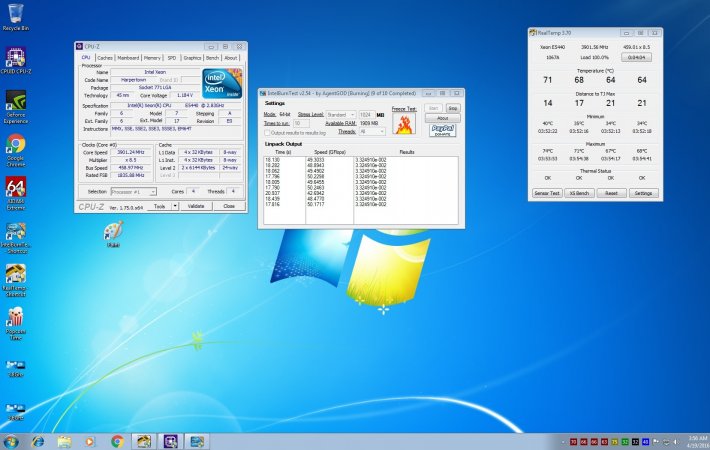
Task: Click the XS Bench button in RealTemp
Action: [579, 193]
